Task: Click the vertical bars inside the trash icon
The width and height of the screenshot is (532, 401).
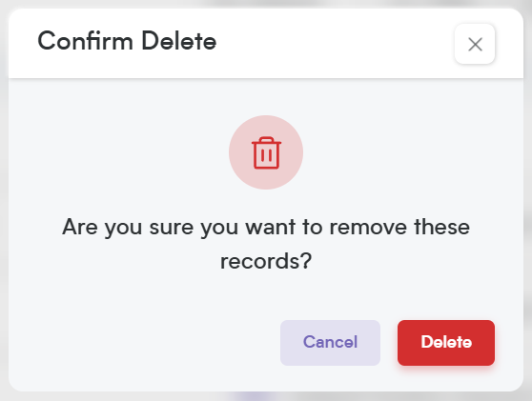Action: pos(266,155)
